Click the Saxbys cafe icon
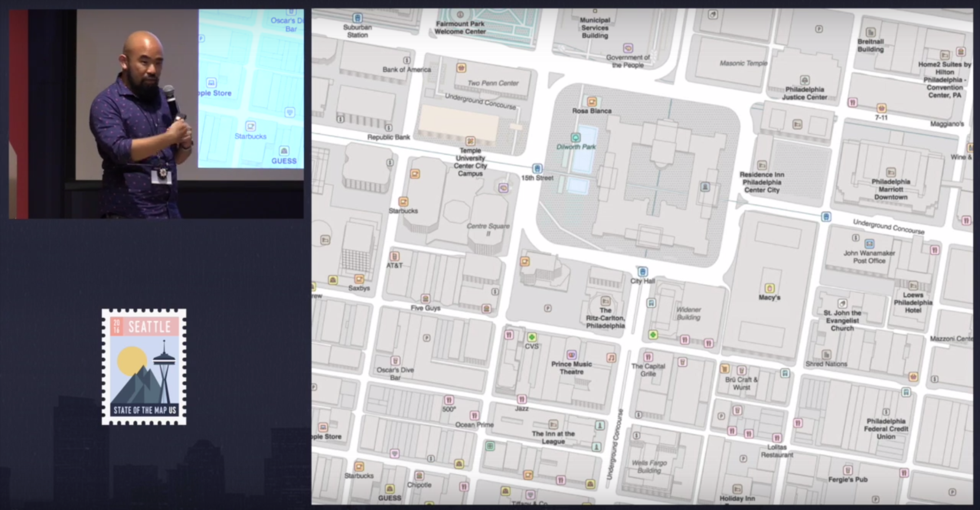Screen dimensions: 980x510 (359, 279)
